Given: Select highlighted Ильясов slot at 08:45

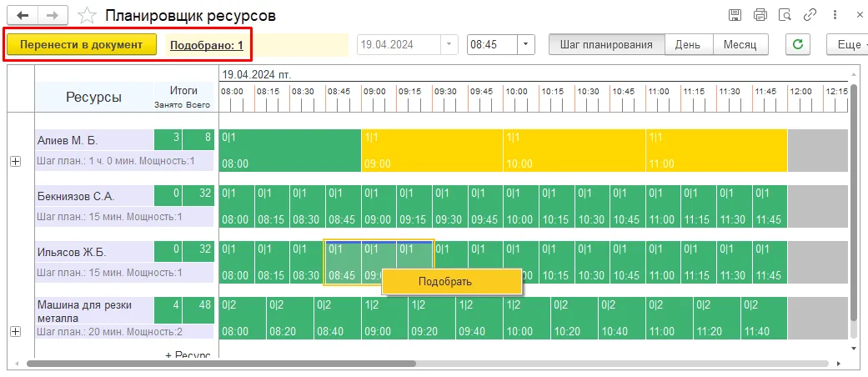Looking at the screenshot, I should pyautogui.click(x=343, y=263).
